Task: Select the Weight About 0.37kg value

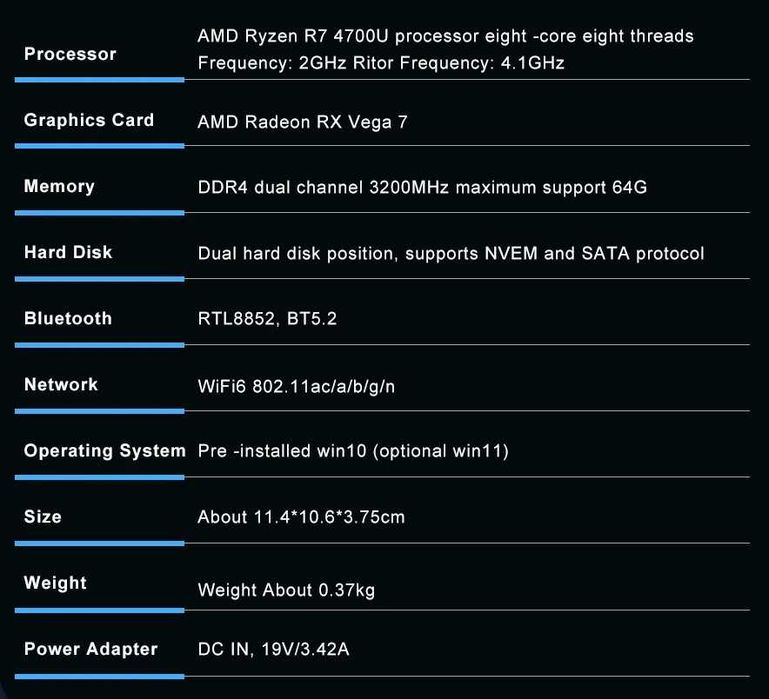Action: [286, 590]
